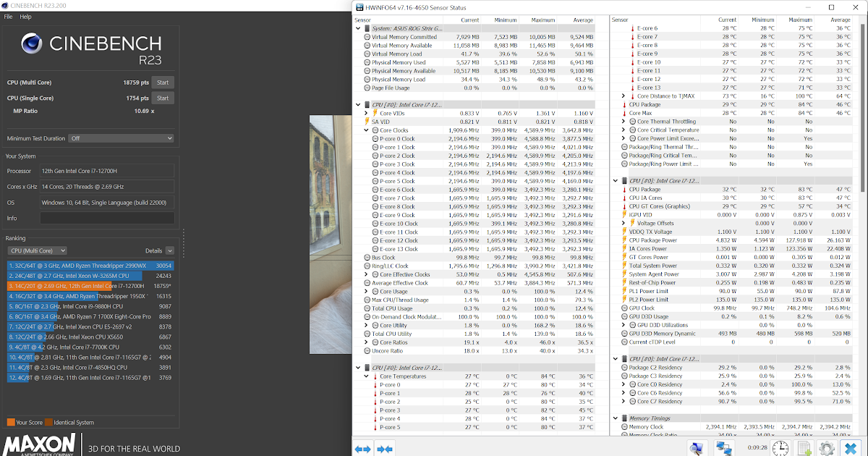The height and width of the screenshot is (456, 868).
Task: Click the lightning icon beside CPU Package Power
Action: 624,240
